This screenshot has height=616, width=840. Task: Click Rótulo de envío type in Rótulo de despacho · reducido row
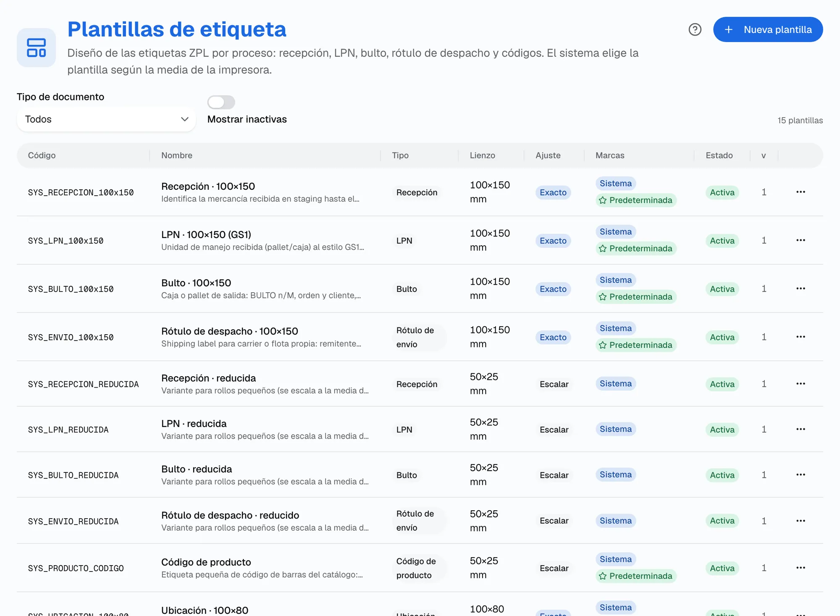point(418,521)
